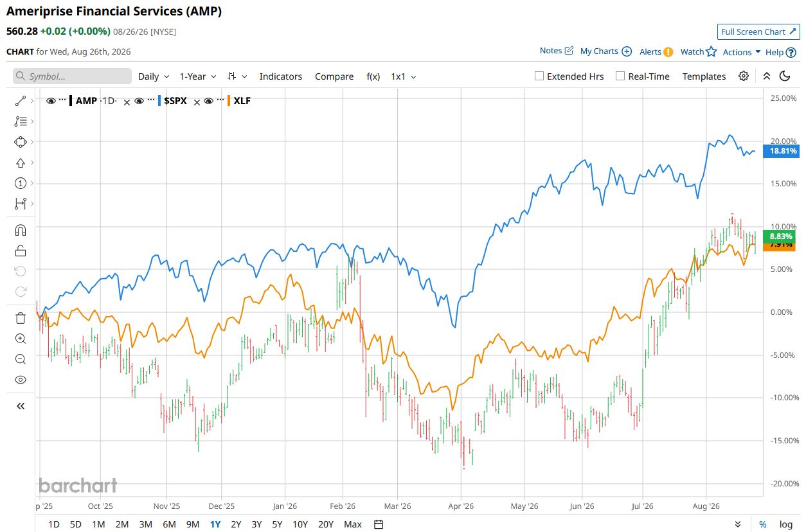Click the My Charts plus icon
Image resolution: width=806 pixels, height=532 pixels.
(x=627, y=51)
